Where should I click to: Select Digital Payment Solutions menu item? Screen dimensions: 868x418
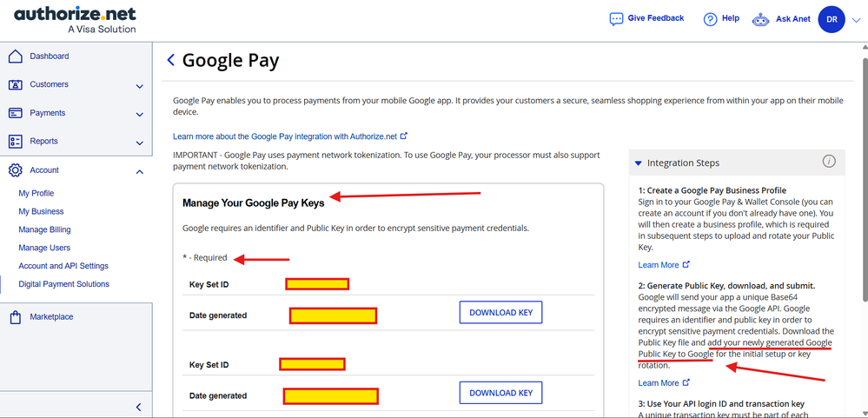(63, 284)
